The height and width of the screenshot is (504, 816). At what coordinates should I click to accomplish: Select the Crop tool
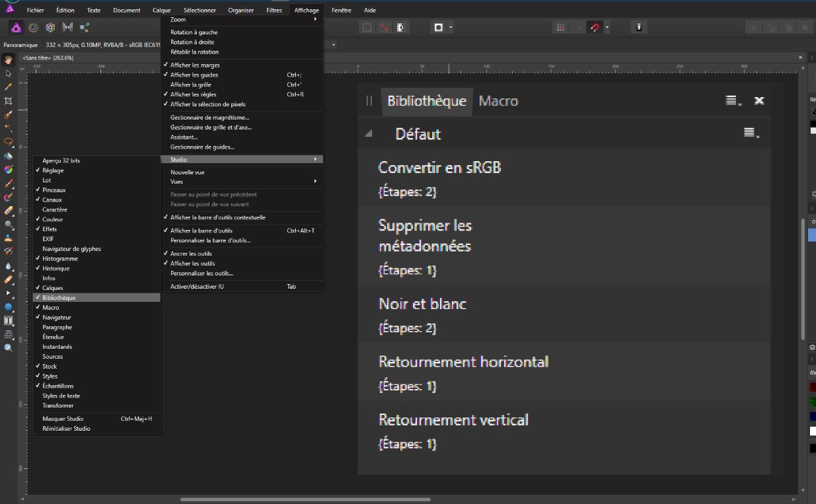coord(9,100)
